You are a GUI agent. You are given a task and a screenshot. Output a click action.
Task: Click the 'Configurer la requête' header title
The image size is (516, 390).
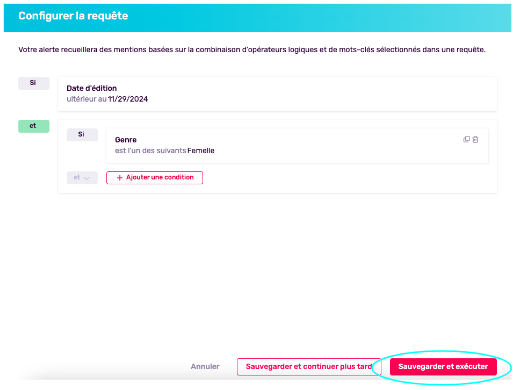click(x=73, y=16)
